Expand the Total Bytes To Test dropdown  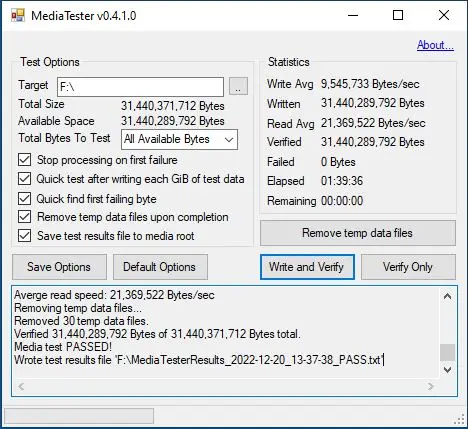(179, 139)
